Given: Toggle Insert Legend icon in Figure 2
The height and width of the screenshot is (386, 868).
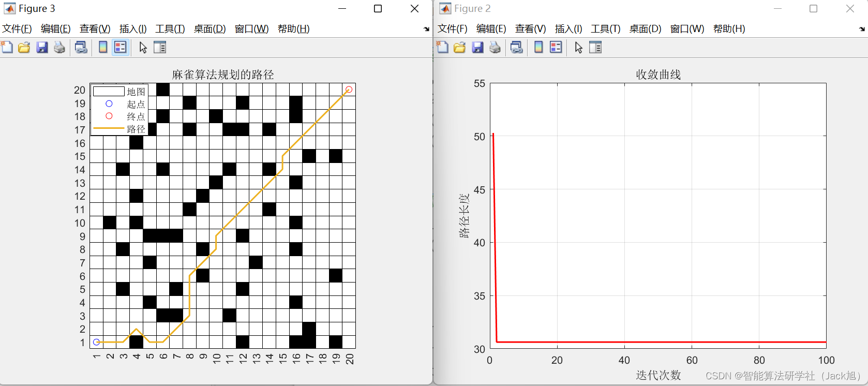Looking at the screenshot, I should (x=556, y=48).
